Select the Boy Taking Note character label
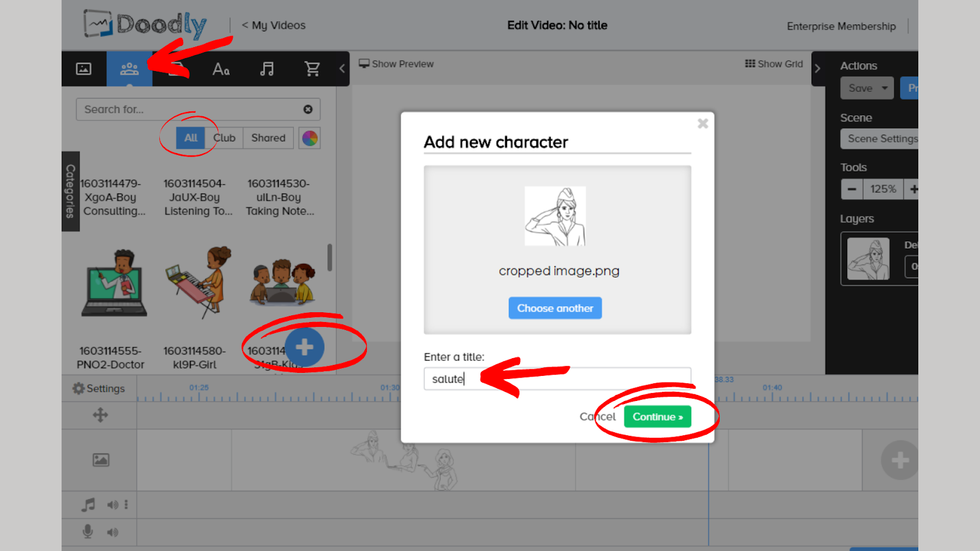This screenshot has height=551, width=980. point(280,197)
